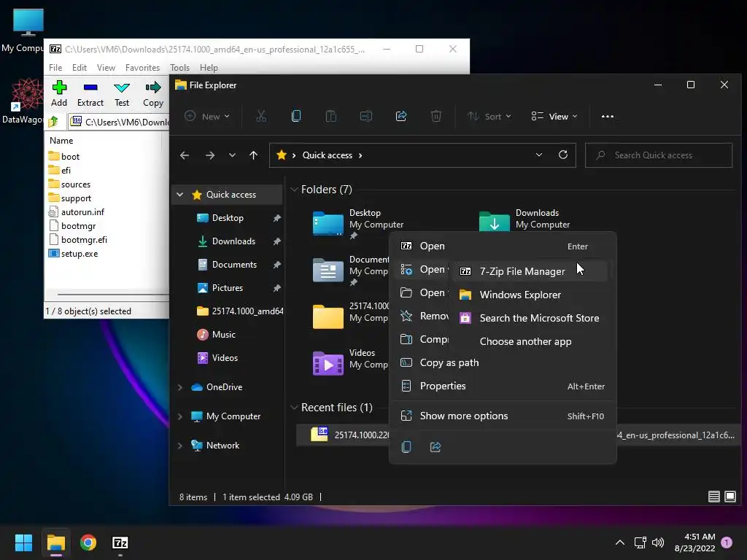Open the clock and date in taskbar
The height and width of the screenshot is (560, 747).
tap(695, 542)
